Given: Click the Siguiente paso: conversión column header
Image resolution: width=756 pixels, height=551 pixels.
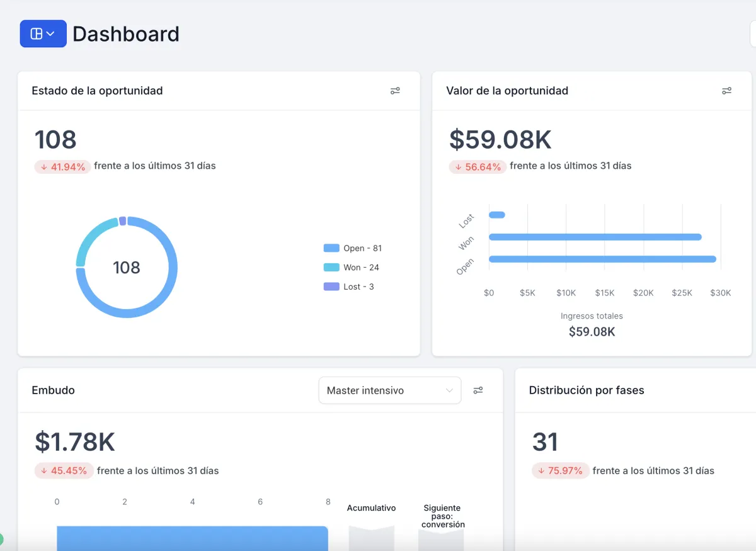Looking at the screenshot, I should (x=442, y=516).
